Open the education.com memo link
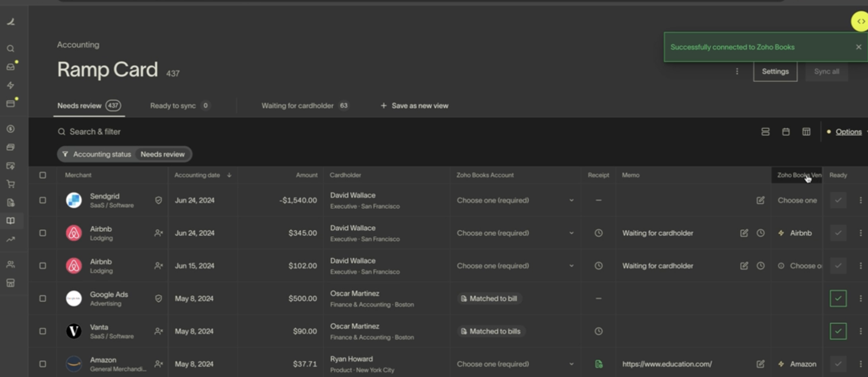The image size is (868, 377). 667,364
